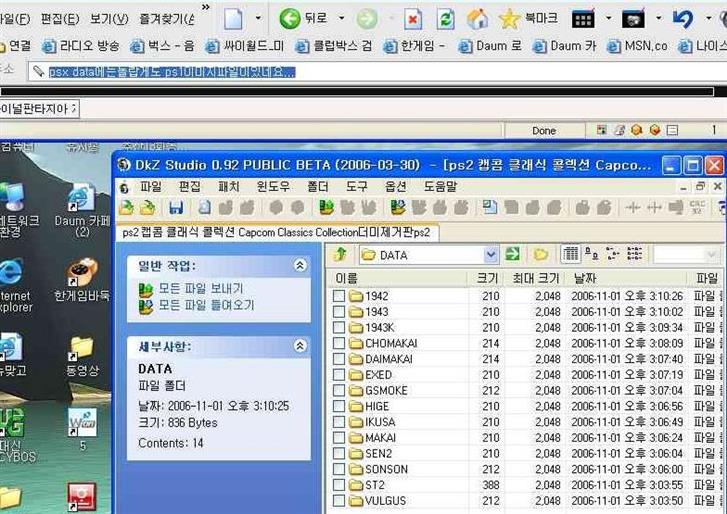Click 모든 파일 들여오기 link
The height and width of the screenshot is (514, 727).
[206, 305]
